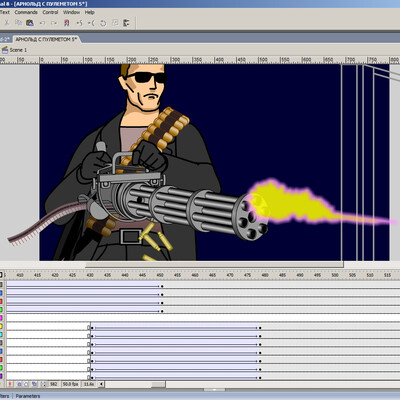Open the Window menu
The height and width of the screenshot is (400, 400).
coord(71,12)
